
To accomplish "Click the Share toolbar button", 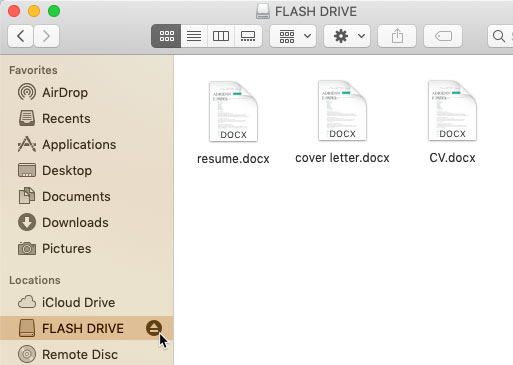I will pyautogui.click(x=397, y=36).
